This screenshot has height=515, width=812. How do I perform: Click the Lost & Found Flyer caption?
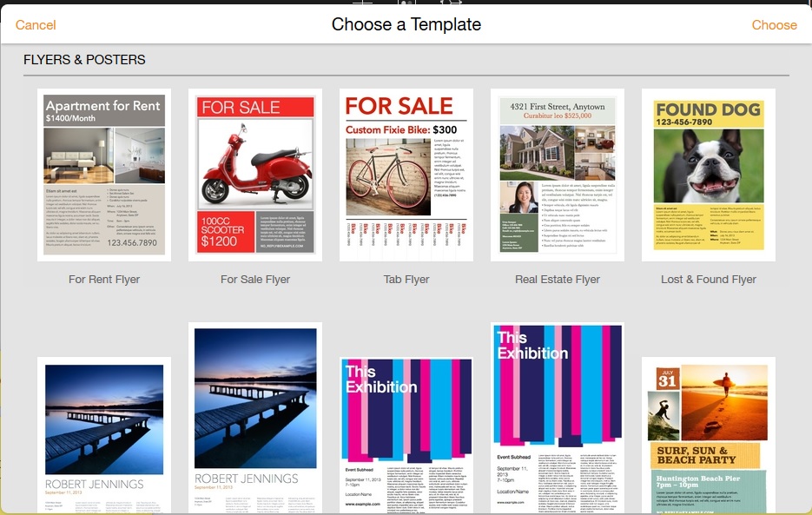click(x=709, y=280)
